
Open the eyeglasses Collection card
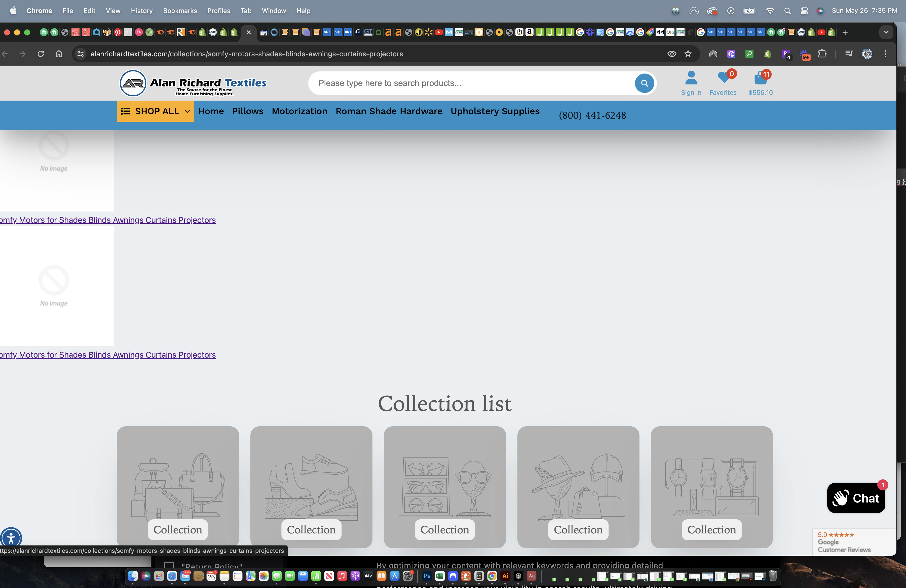tap(445, 487)
